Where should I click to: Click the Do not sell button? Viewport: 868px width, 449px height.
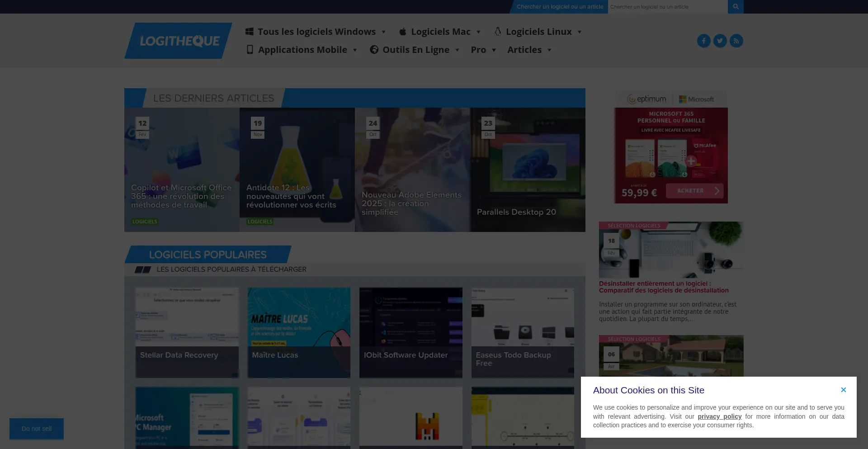point(37,429)
